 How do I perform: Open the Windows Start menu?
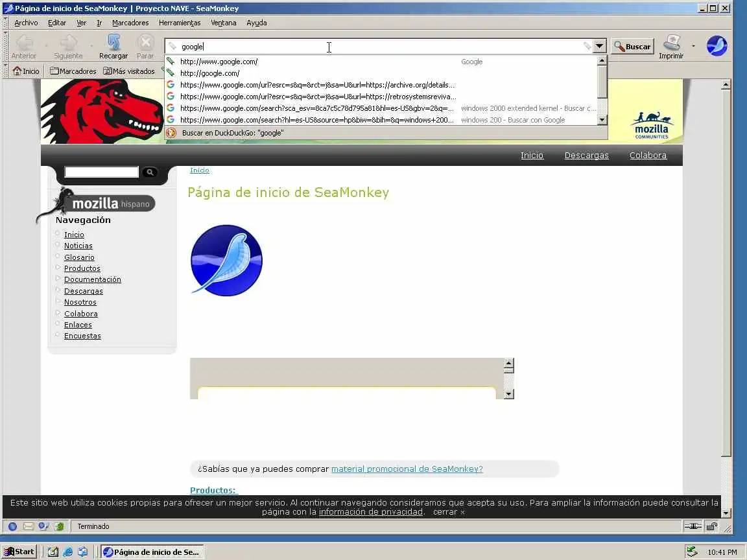[x=19, y=552]
